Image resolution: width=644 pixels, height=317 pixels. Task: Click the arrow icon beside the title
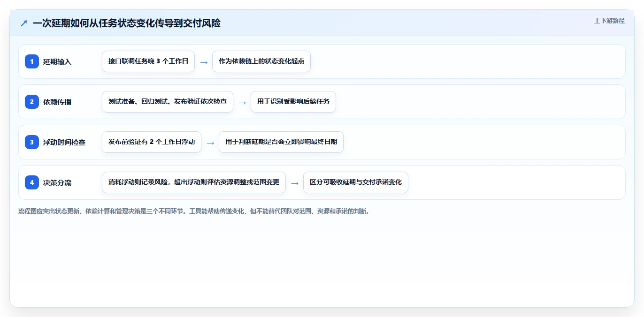[24, 23]
